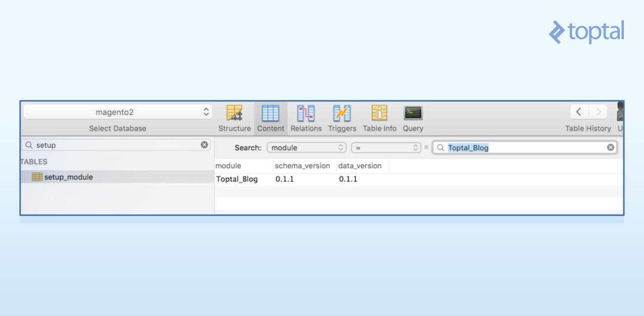Switch to the Structure tab
The height and width of the screenshot is (316, 644).
pyautogui.click(x=234, y=118)
